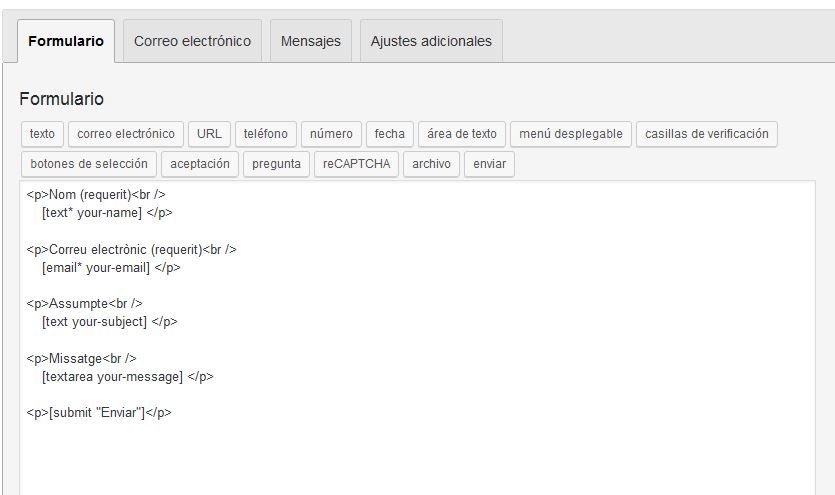Click the Formulario tab
The height and width of the screenshot is (495, 835).
66,41
